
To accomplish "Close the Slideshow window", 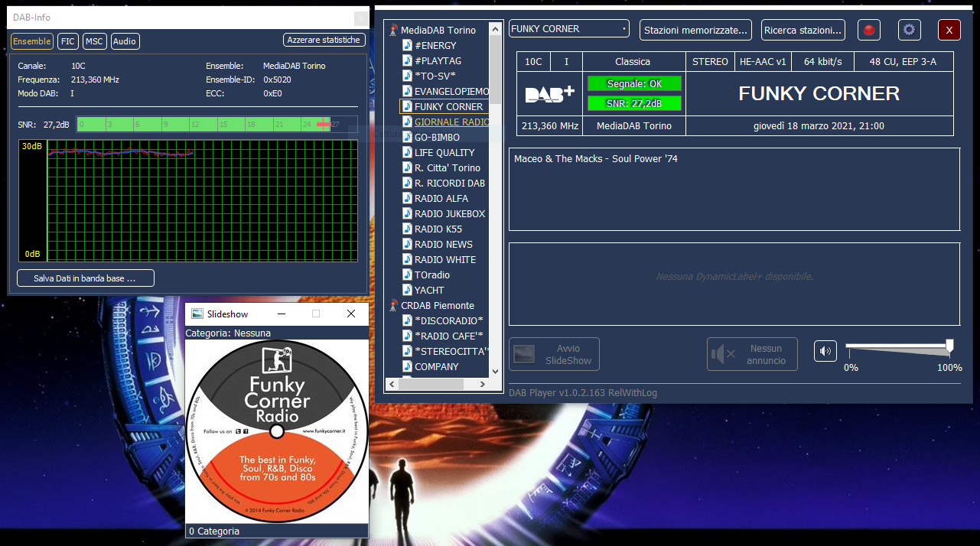I will (x=351, y=314).
